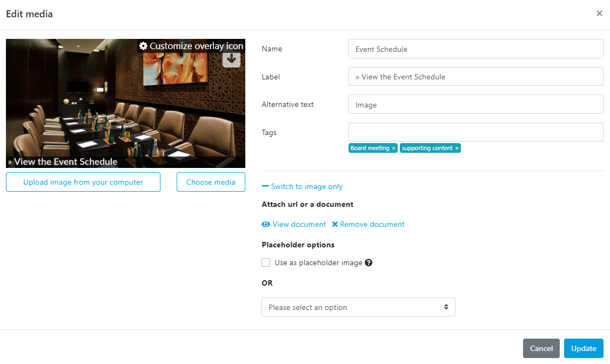610x364 pixels.
Task: Remove the supporting content tag with its x
Action: (457, 148)
